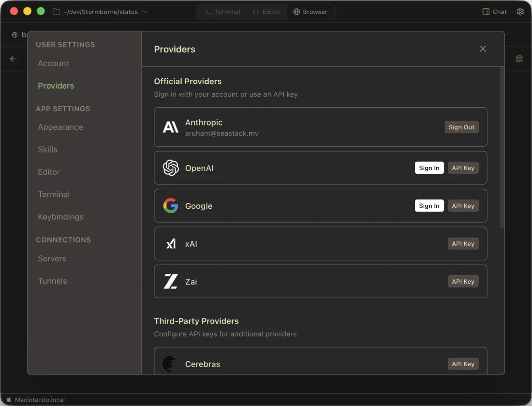Click the Anthropic logo icon
532x406 pixels.
tap(170, 127)
